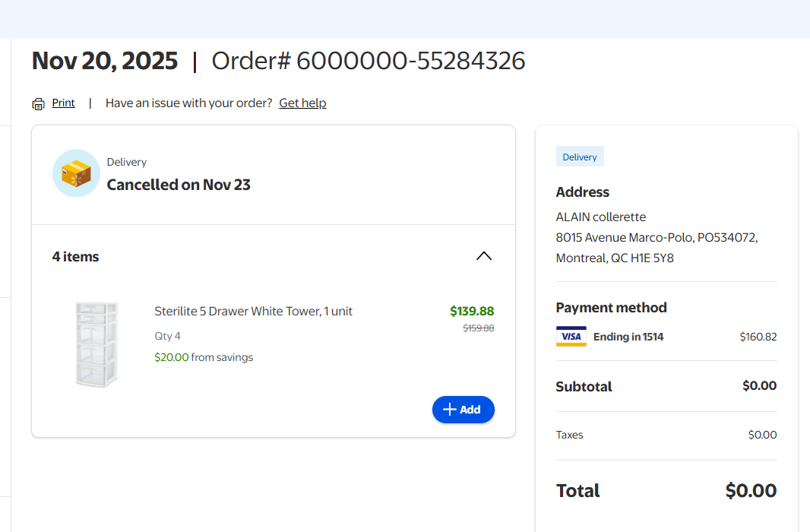Click the green $139.88 price

(x=472, y=311)
